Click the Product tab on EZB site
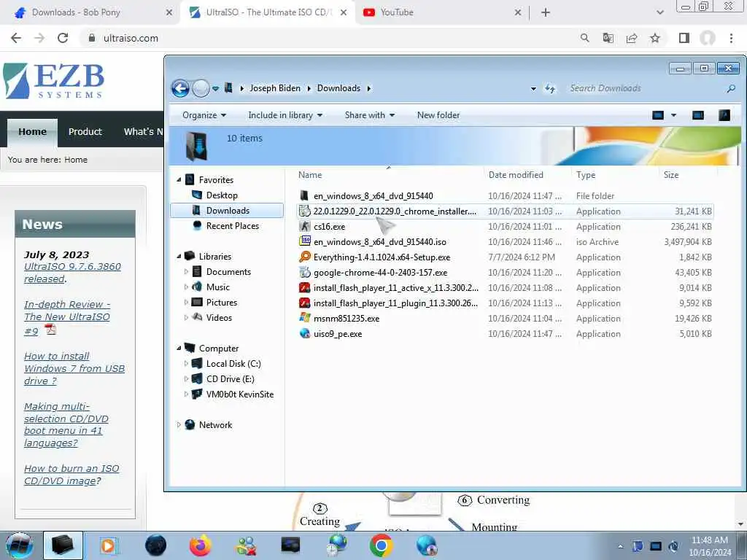The width and height of the screenshot is (747, 560). pyautogui.click(x=85, y=132)
